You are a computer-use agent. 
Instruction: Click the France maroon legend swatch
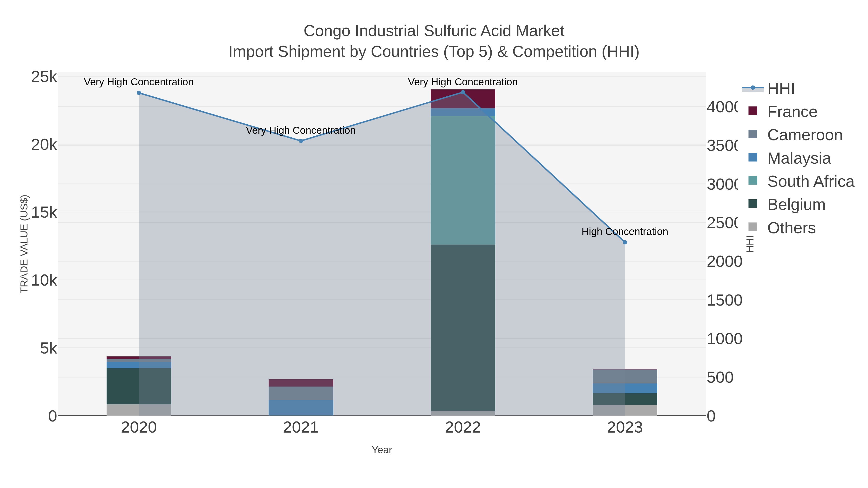click(x=753, y=111)
